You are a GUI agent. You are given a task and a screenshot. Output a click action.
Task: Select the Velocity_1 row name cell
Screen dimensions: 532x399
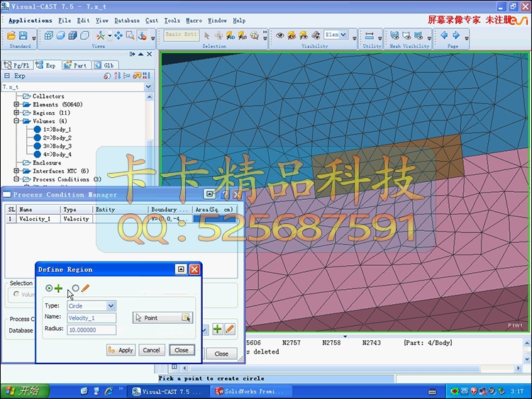coord(38,219)
